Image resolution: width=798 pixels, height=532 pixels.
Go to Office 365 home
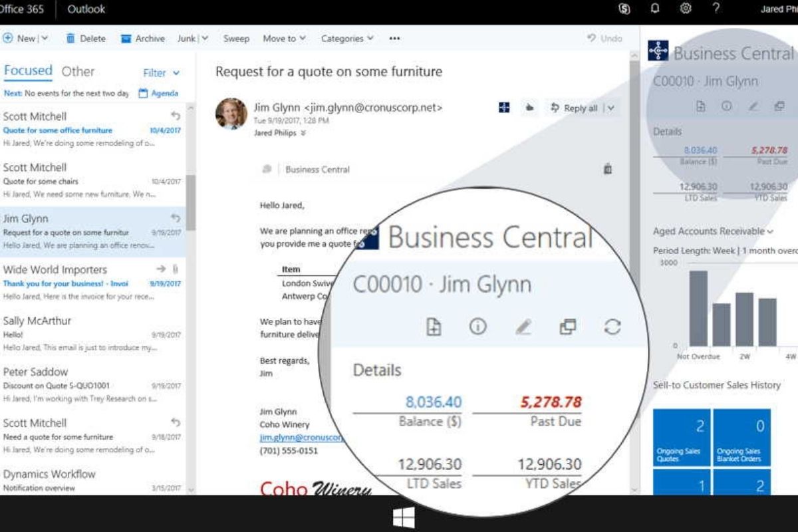click(22, 9)
